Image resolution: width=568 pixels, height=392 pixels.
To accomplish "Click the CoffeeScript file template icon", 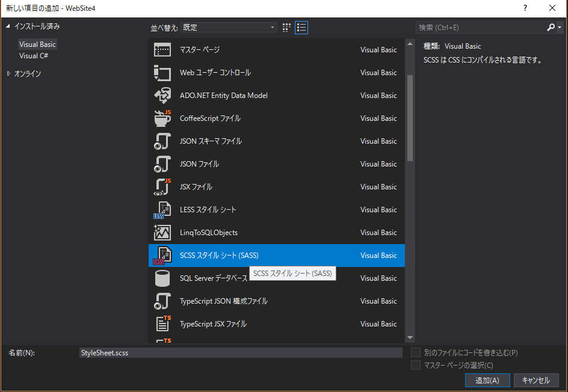I will [x=162, y=118].
